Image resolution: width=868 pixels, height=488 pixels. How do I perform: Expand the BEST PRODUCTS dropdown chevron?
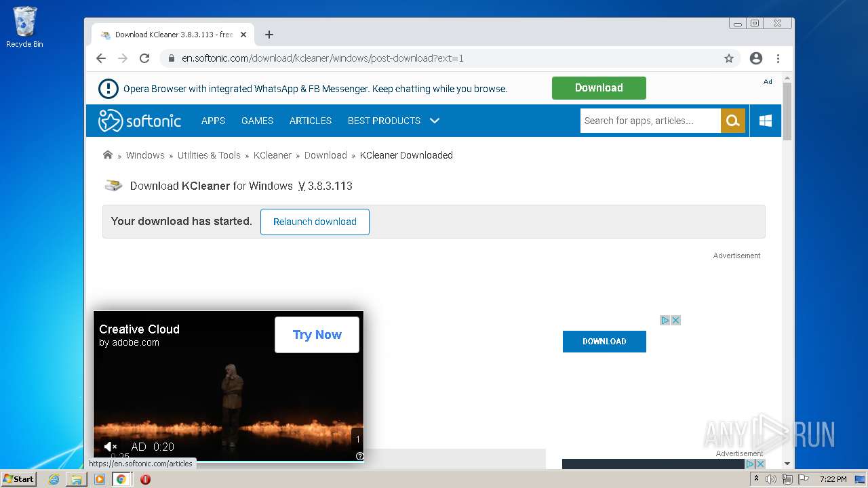(435, 121)
